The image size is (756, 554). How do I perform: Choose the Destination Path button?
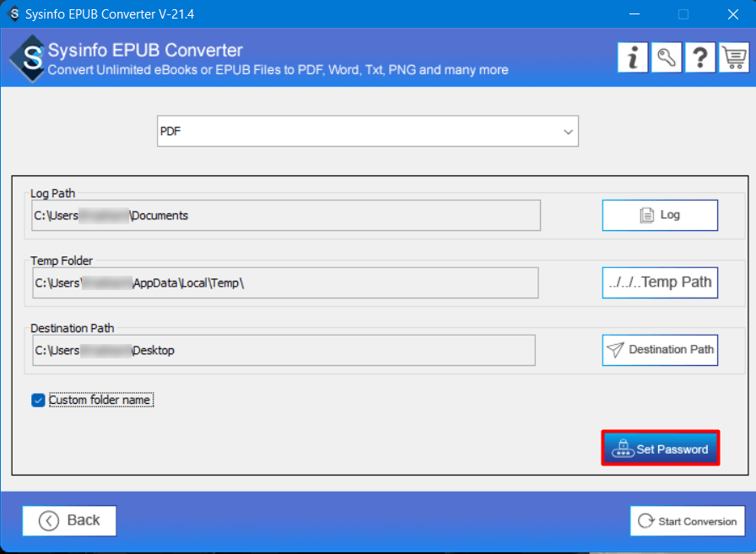[659, 350]
